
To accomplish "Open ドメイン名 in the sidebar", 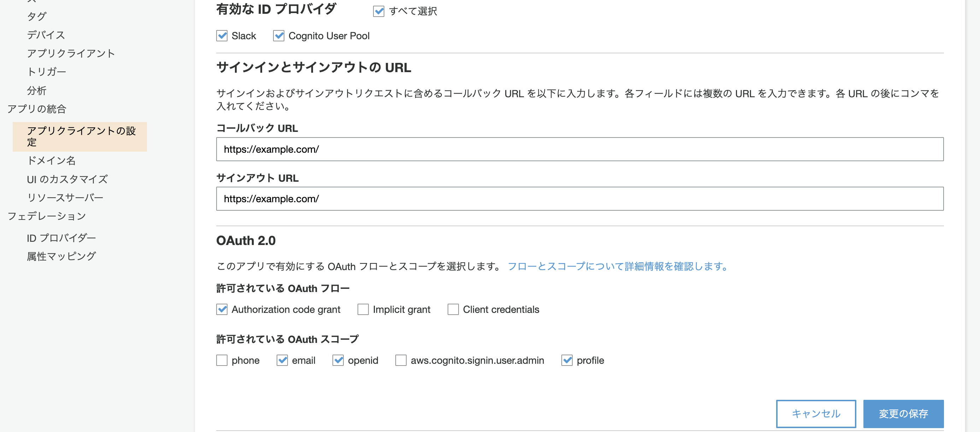I will pos(51,160).
